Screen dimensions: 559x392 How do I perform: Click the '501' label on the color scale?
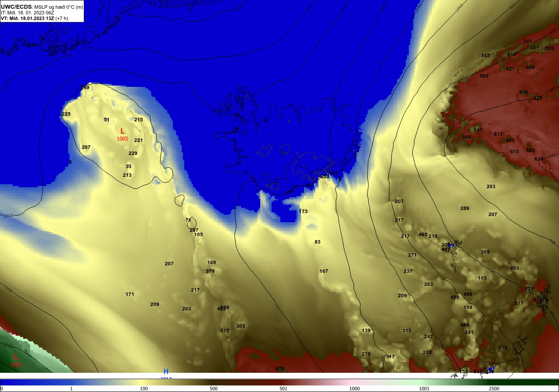pos(284,389)
